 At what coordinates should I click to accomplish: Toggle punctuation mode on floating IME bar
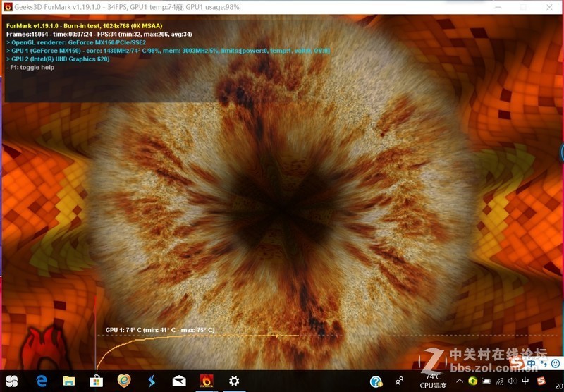(544, 365)
